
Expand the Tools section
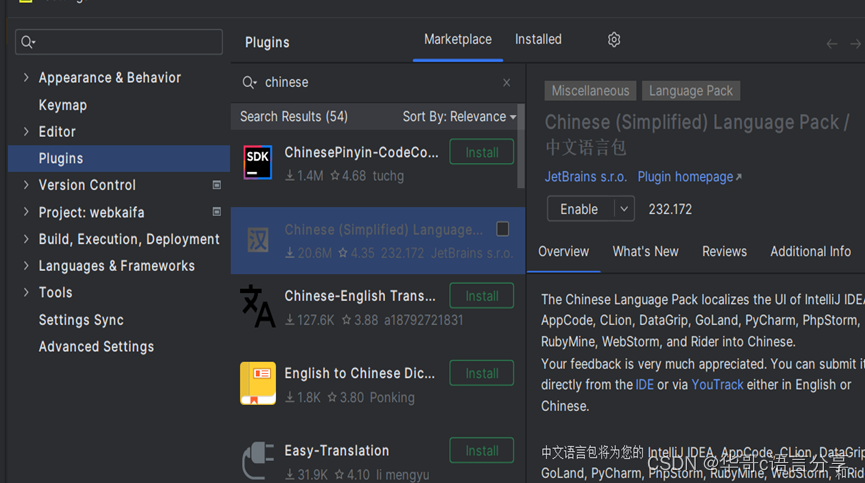[26, 292]
